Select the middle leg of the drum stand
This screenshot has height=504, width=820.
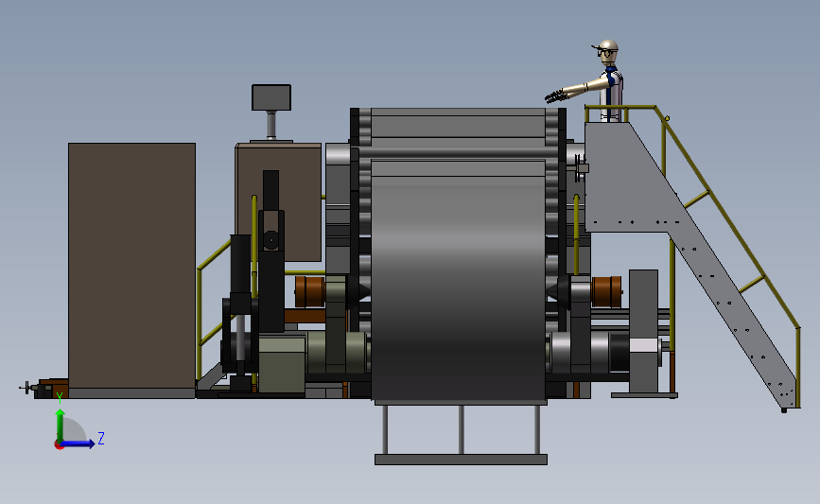tap(461, 429)
